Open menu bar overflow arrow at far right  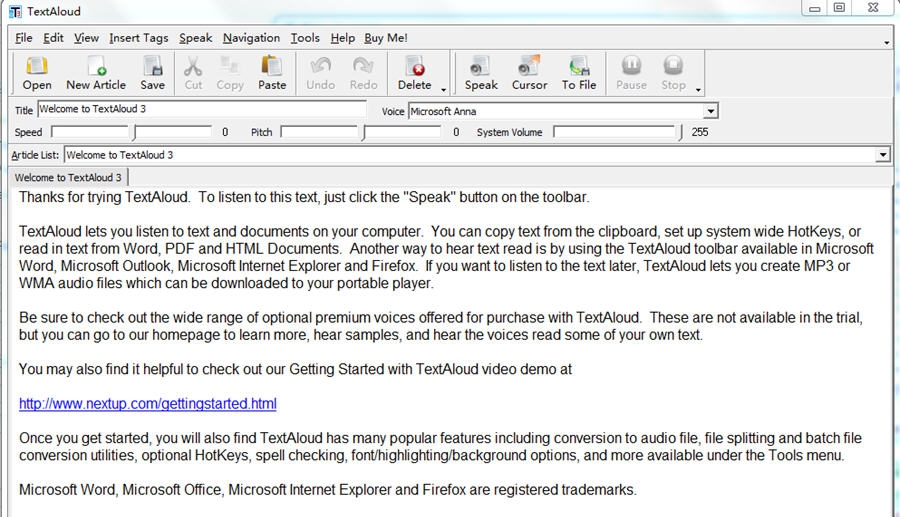click(x=887, y=42)
